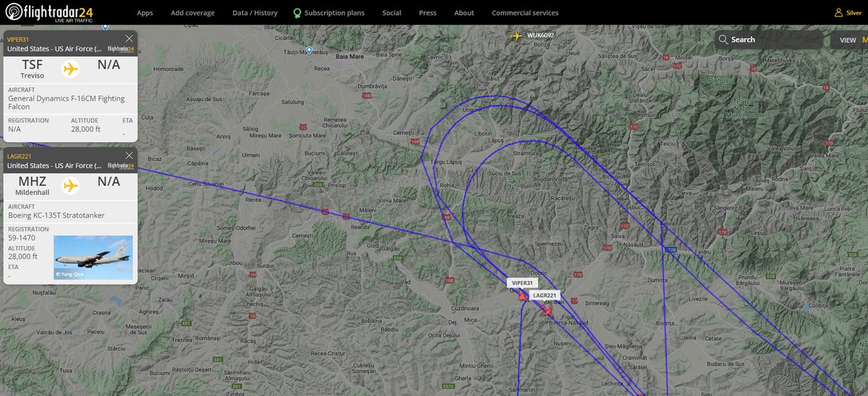The width and height of the screenshot is (868, 396).
Task: Select the LAGR221 aircraft on the map
Action: (546, 311)
